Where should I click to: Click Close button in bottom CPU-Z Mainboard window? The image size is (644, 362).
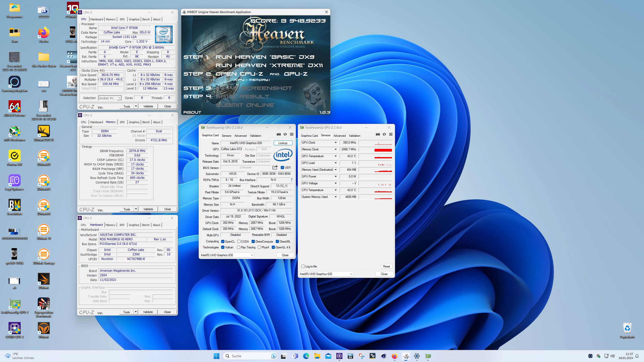pyautogui.click(x=167, y=312)
